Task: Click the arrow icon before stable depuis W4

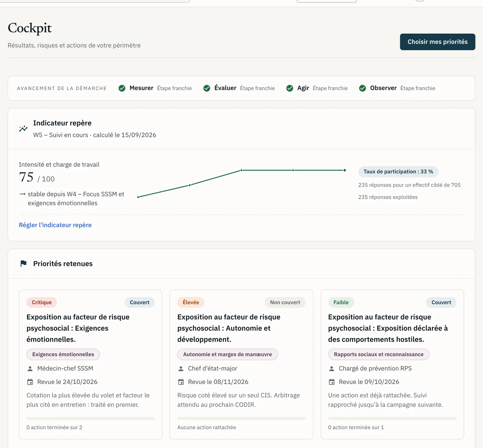Action: click(22, 194)
